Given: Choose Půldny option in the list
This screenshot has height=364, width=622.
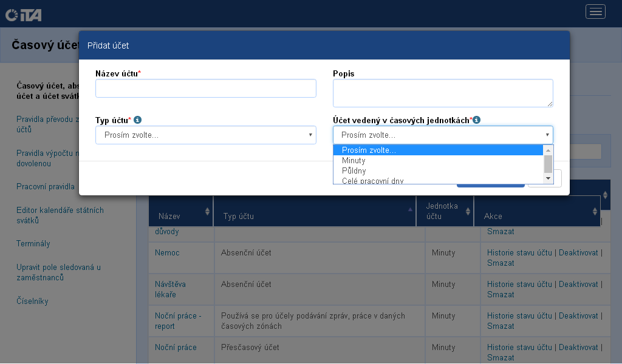Looking at the screenshot, I should pos(354,170).
